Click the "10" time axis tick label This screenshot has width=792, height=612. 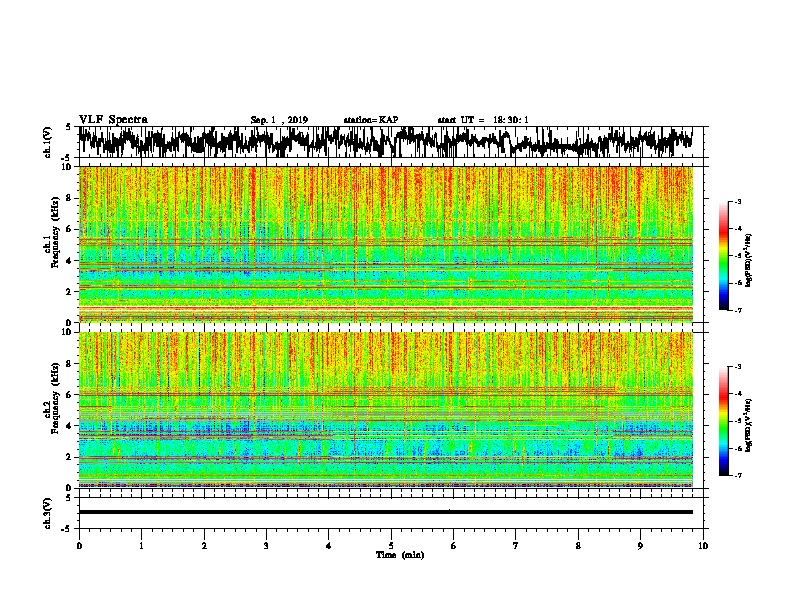point(703,546)
